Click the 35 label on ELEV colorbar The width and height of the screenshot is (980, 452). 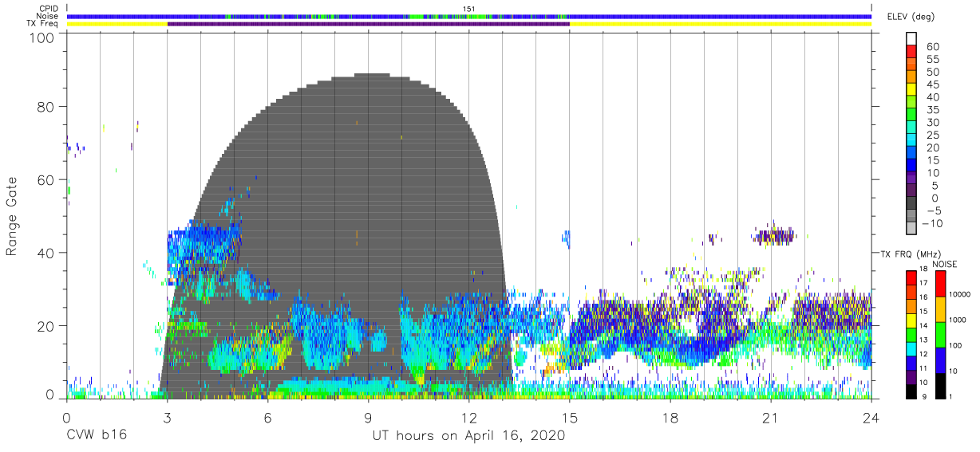pos(932,110)
